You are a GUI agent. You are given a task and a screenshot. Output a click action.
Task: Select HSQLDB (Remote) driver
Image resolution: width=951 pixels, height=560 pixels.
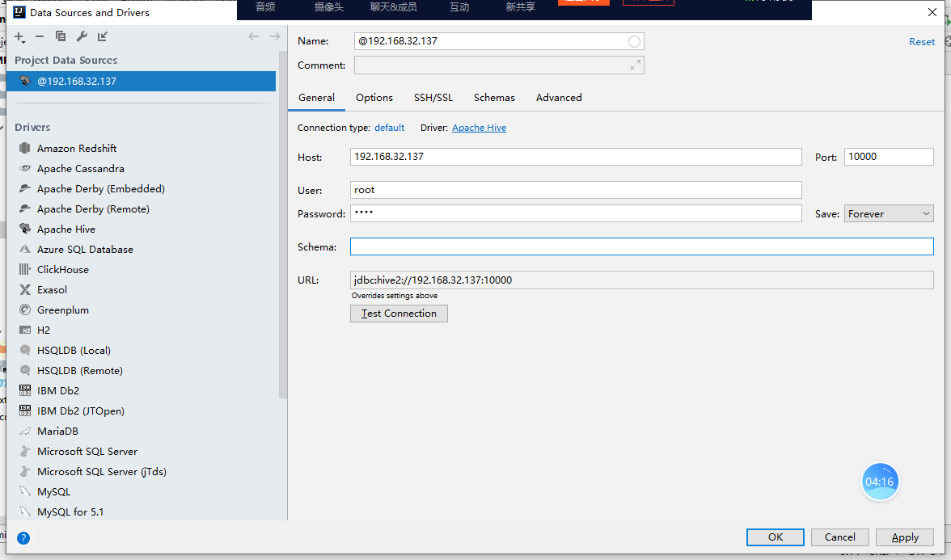(79, 370)
